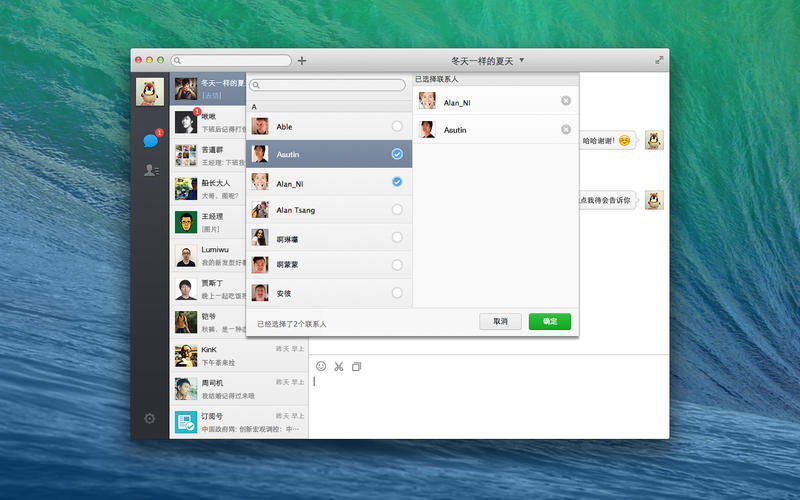800x500 pixels.
Task: Uncheck the Alan_NI contact checkbox in the list
Action: click(x=397, y=182)
